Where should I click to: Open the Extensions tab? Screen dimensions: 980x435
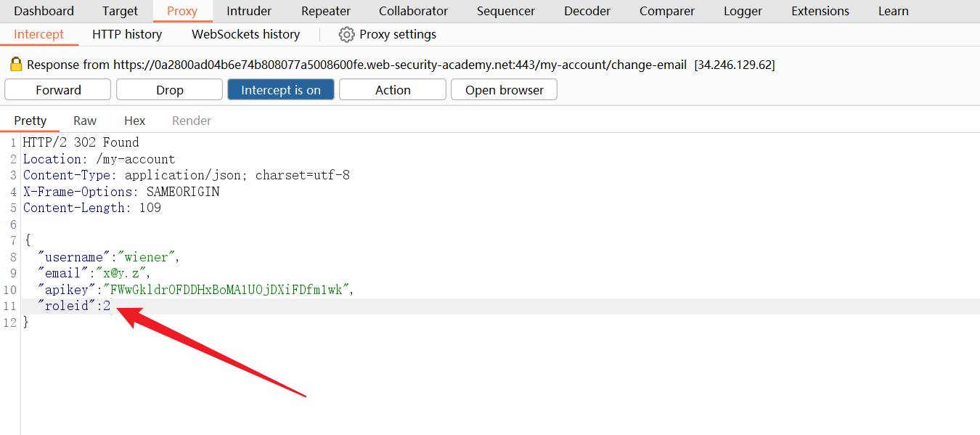820,11
